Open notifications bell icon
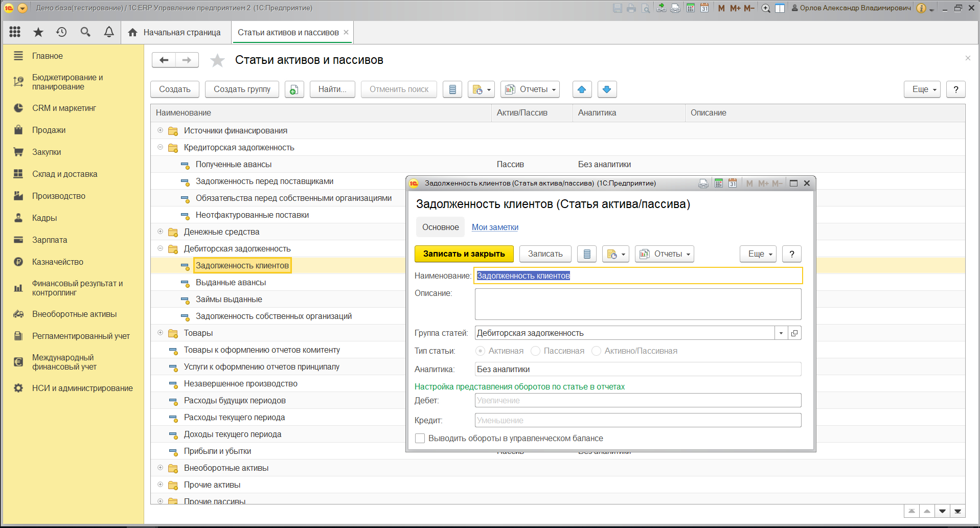 click(109, 32)
